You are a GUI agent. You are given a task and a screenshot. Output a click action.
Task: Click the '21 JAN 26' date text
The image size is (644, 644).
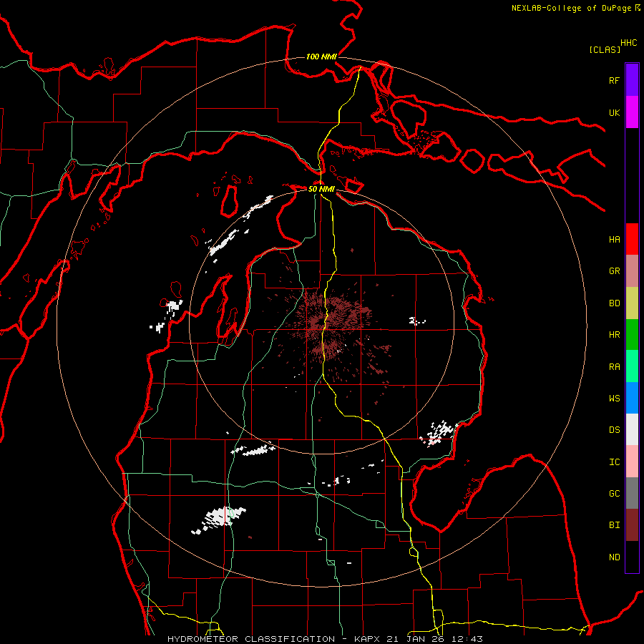tap(415, 639)
